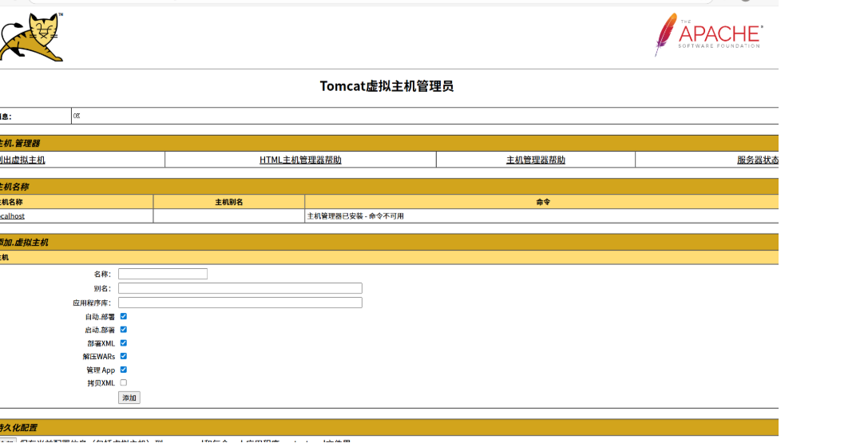Open 服务器状态 link
The image size is (868, 447).
(x=757, y=160)
